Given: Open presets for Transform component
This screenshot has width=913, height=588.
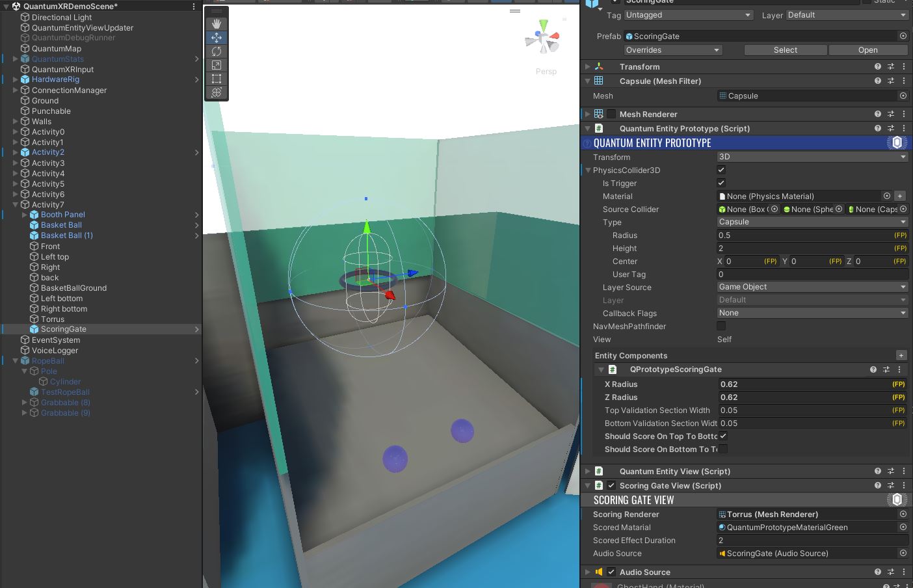Looking at the screenshot, I should click(x=891, y=66).
